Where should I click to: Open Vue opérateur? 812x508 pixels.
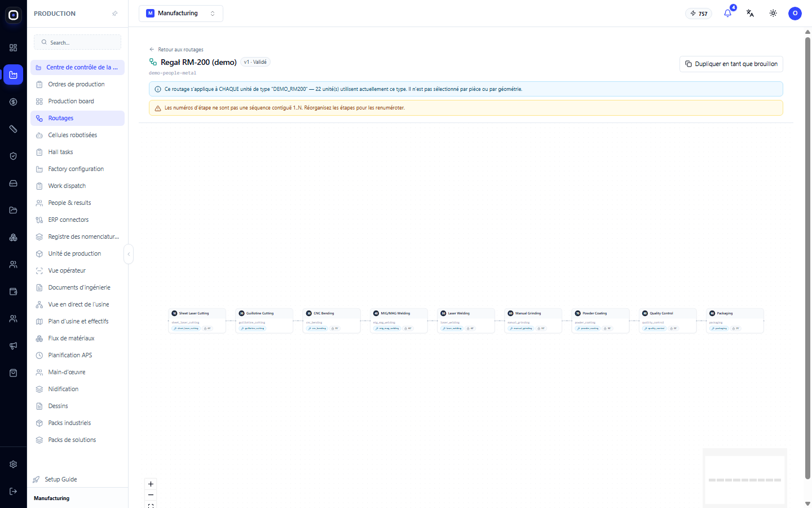click(78, 270)
